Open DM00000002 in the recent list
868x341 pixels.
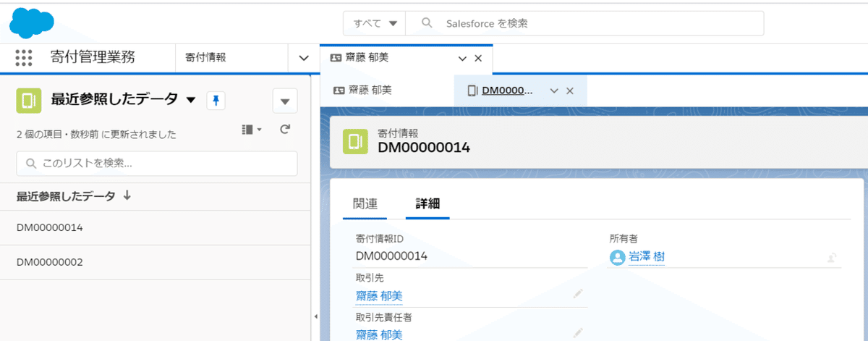coord(50,262)
